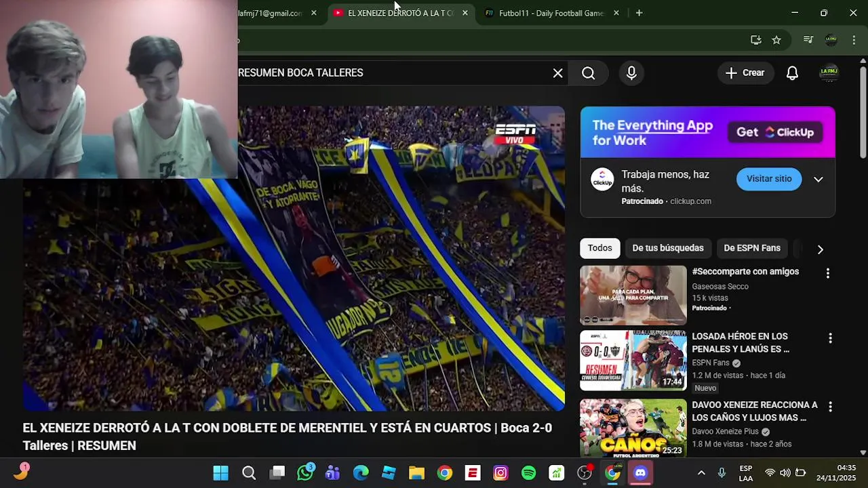Open the Wi-Fi network tray icon
Image resolution: width=868 pixels, height=488 pixels.
[770, 473]
